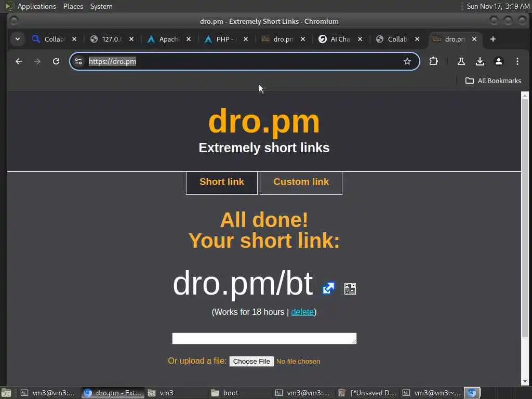Open the Applications menu
The width and height of the screenshot is (532, 399).
pos(31,6)
